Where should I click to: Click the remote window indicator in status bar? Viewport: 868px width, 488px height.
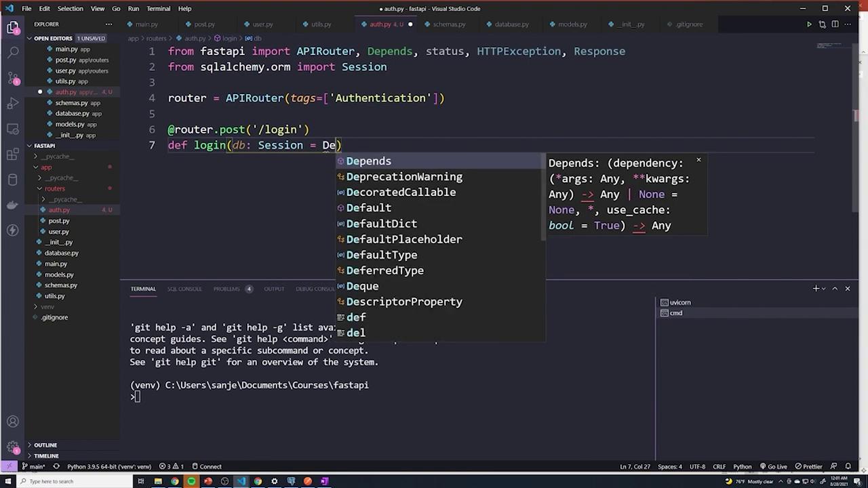pyautogui.click(x=9, y=466)
